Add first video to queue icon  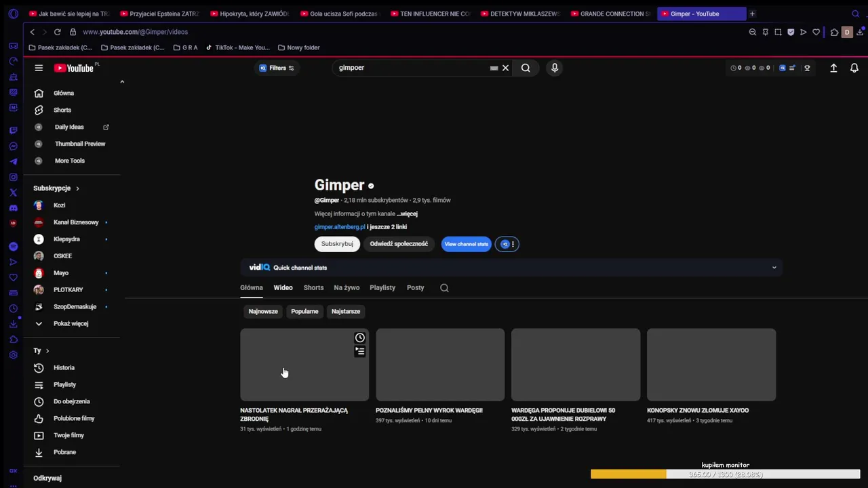pos(360,351)
